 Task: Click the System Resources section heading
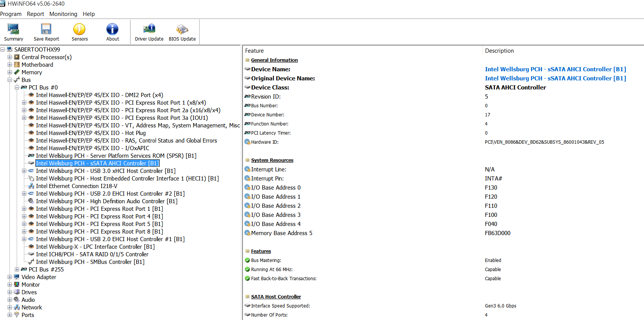(272, 160)
